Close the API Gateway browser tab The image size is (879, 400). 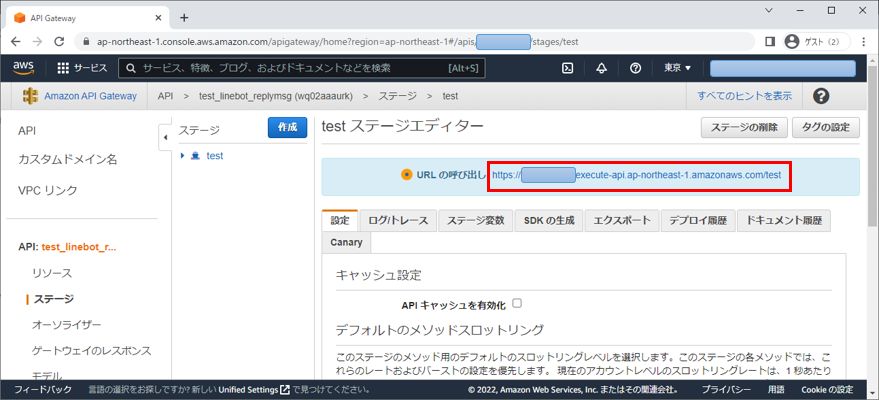[159, 17]
